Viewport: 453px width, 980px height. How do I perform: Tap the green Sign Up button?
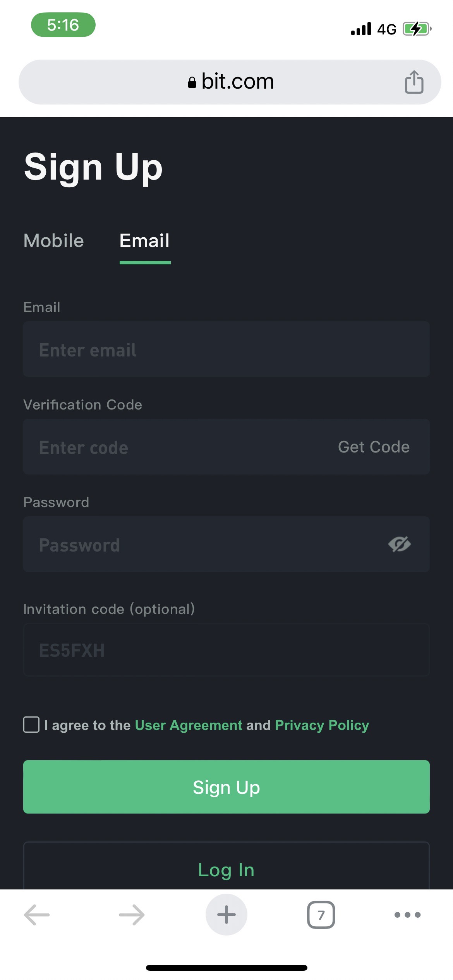point(226,787)
